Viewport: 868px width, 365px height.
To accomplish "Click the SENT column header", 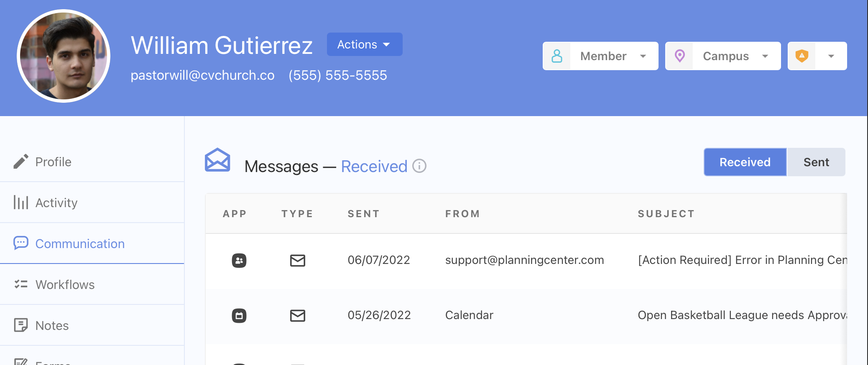I will 364,214.
